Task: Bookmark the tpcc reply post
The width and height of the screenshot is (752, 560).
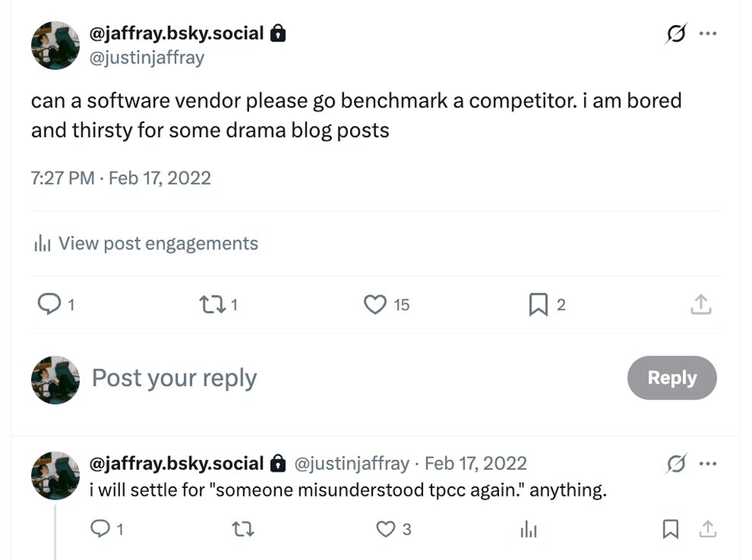Action: click(x=671, y=530)
